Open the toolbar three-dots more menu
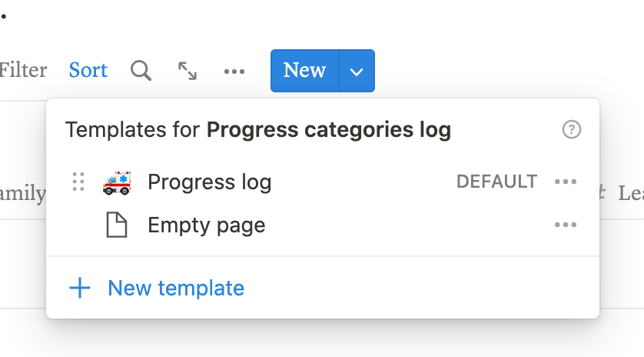 click(234, 72)
